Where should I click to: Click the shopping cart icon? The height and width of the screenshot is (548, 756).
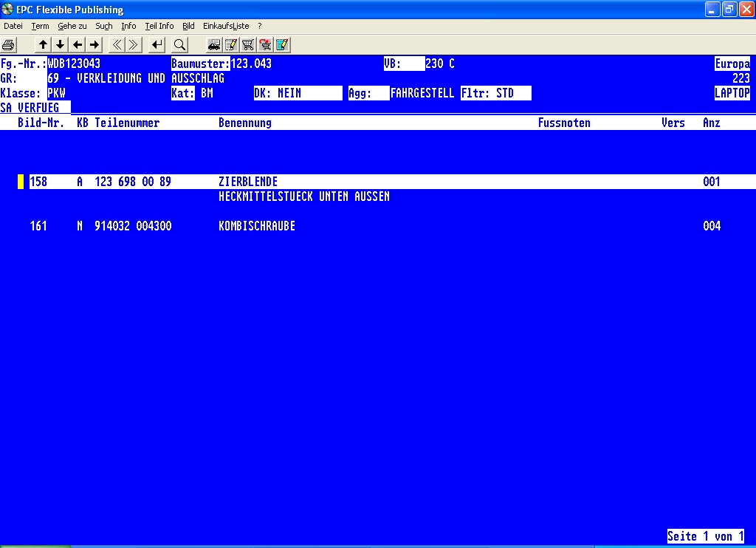248,45
